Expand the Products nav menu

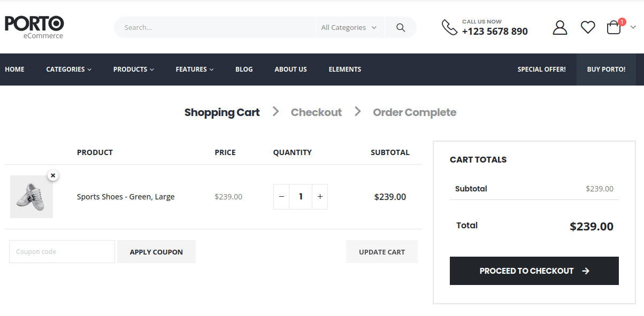133,70
